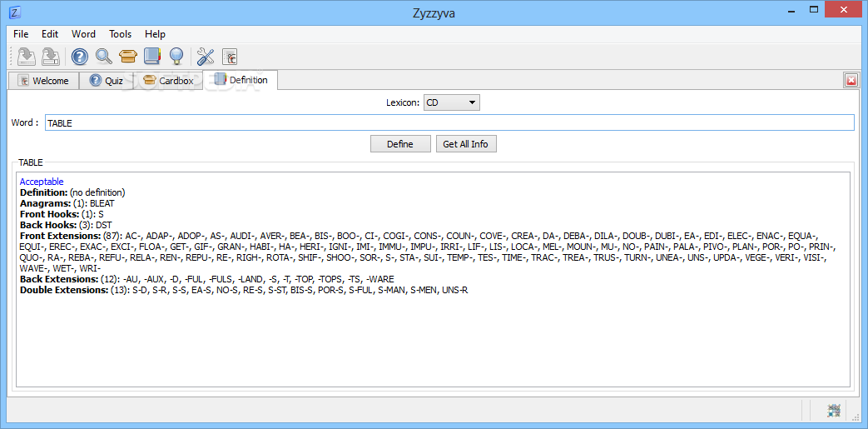Close the current tab with the red X
868x429 pixels.
pos(851,81)
